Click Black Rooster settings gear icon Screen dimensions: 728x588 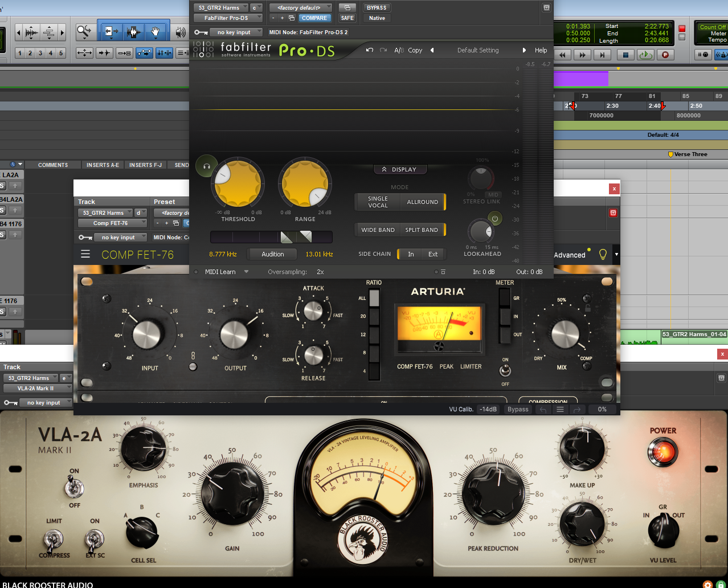click(707, 584)
